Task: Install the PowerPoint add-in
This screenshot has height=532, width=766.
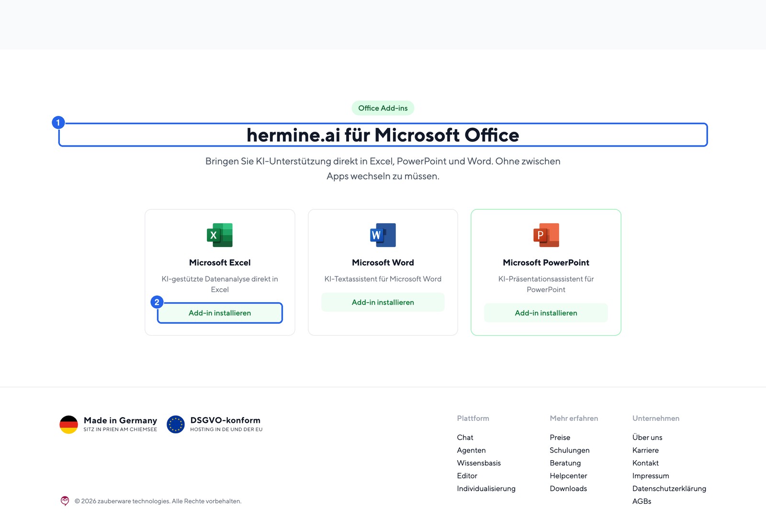Action: [x=546, y=313]
